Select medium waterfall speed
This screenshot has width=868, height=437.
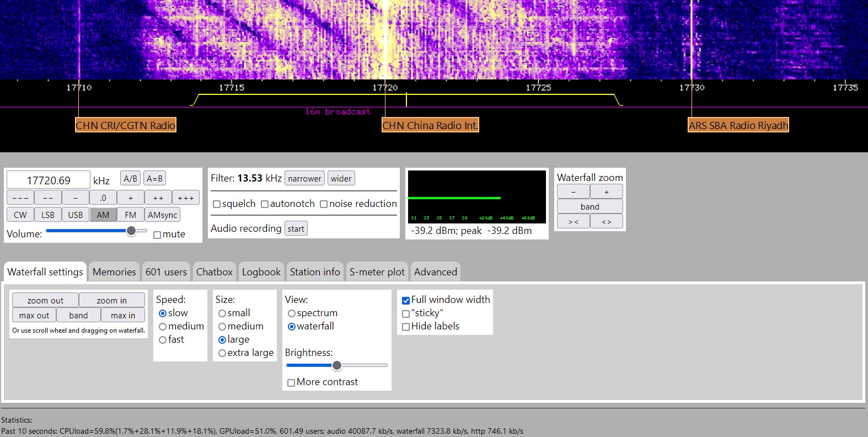coord(163,327)
